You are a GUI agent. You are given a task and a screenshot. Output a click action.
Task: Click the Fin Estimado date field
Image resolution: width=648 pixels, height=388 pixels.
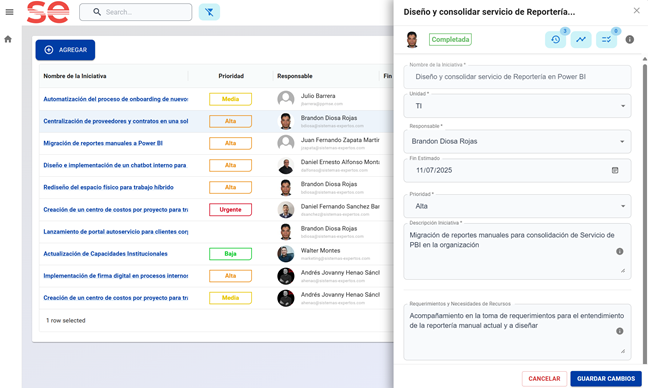pyautogui.click(x=517, y=170)
